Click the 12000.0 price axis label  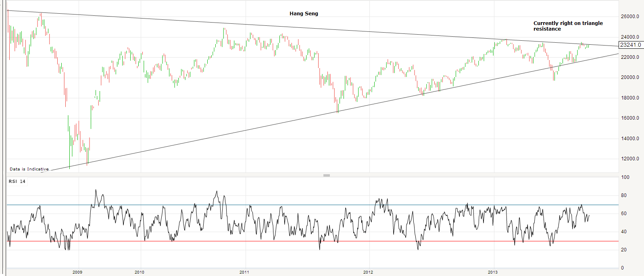(x=630, y=159)
